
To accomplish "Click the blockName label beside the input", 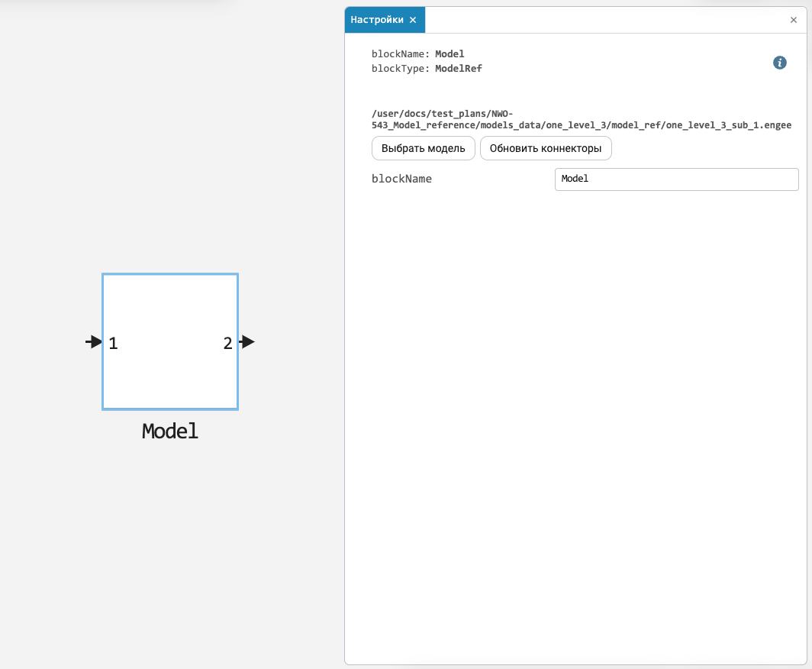I will coord(401,179).
